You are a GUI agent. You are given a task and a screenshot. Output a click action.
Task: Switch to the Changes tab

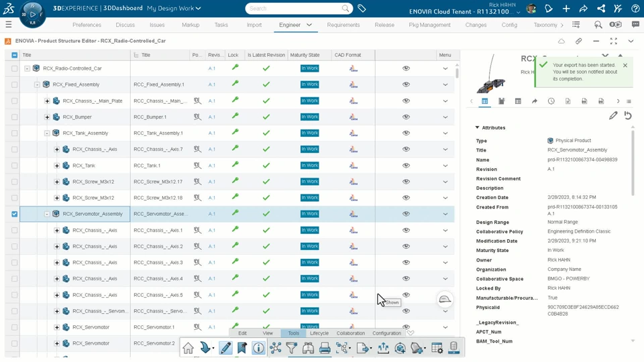pos(476,25)
